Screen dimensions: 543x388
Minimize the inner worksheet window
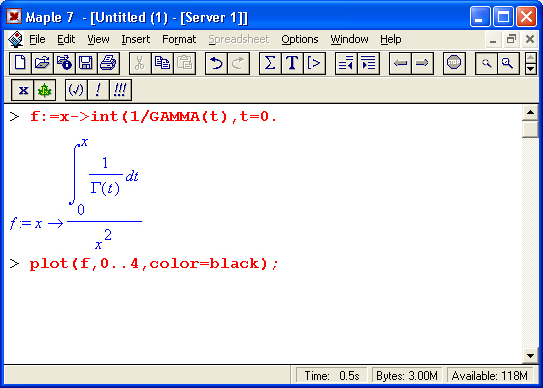pyautogui.click(x=493, y=39)
